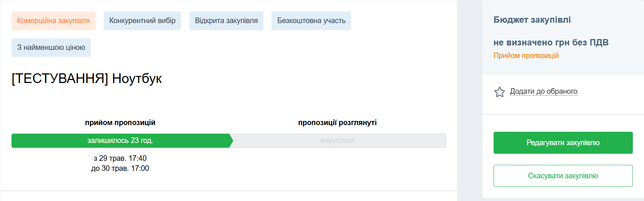Select the 'Безкоштовна участь' tag
The width and height of the screenshot is (644, 201).
(311, 21)
